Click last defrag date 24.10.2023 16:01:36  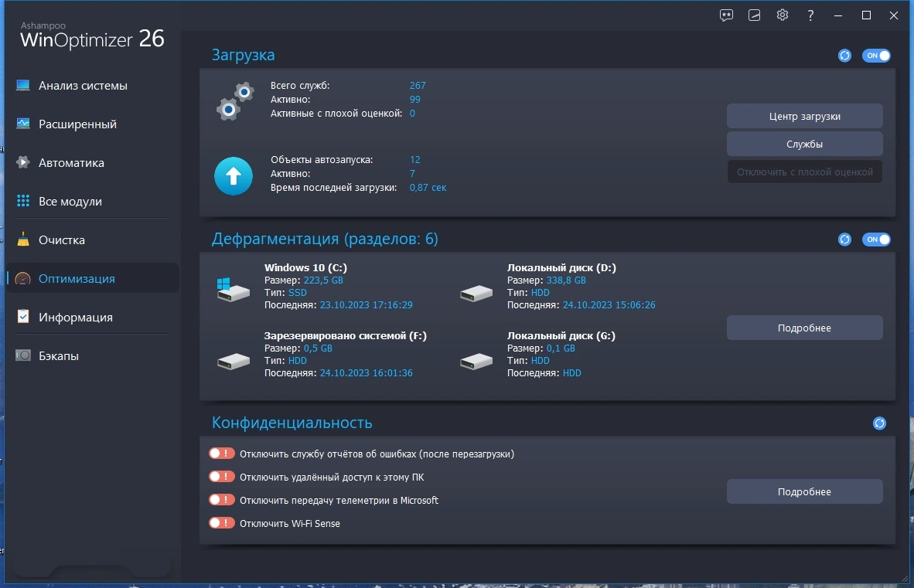click(366, 372)
